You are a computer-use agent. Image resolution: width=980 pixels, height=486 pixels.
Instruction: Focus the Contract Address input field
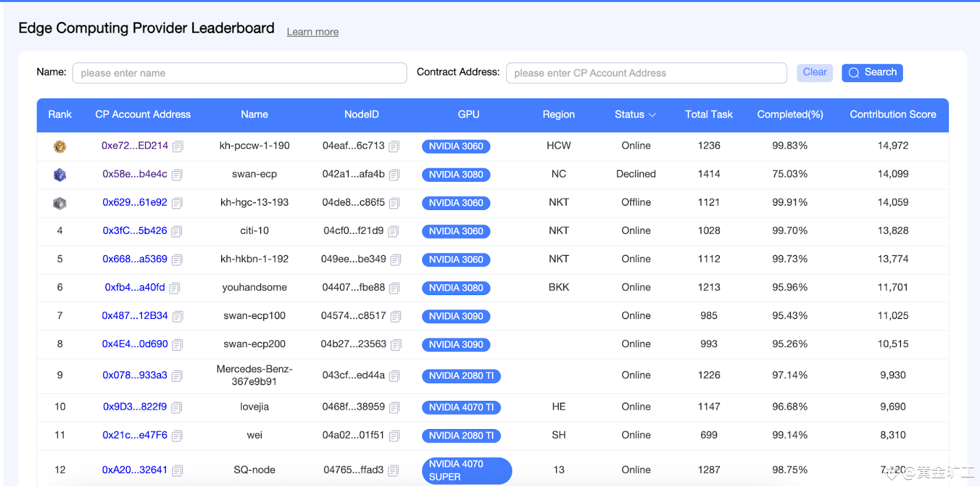[x=646, y=73]
